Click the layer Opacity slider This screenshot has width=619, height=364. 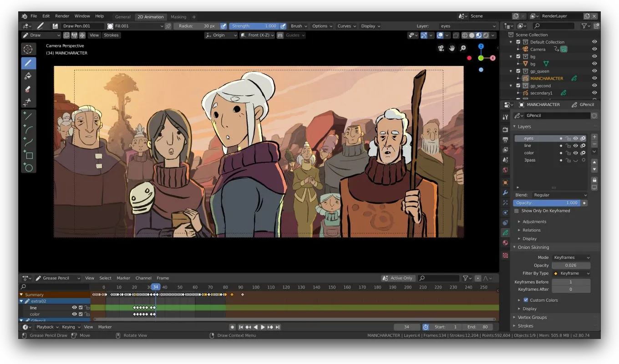(547, 203)
